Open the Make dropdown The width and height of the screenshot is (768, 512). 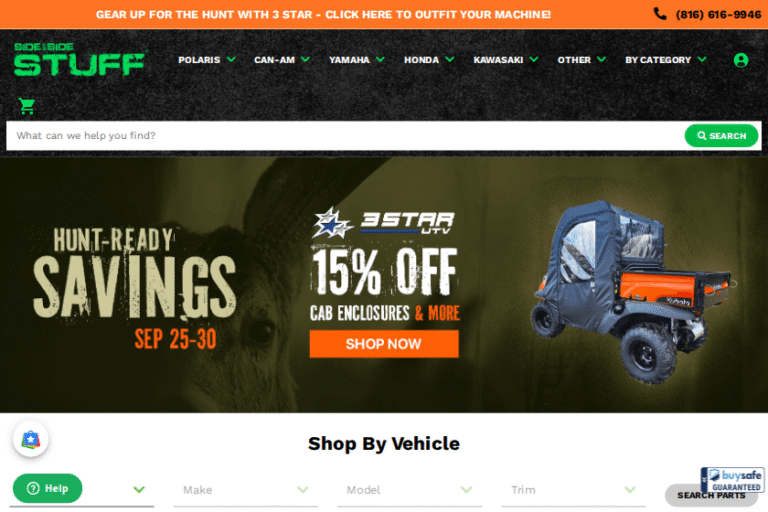tap(245, 490)
